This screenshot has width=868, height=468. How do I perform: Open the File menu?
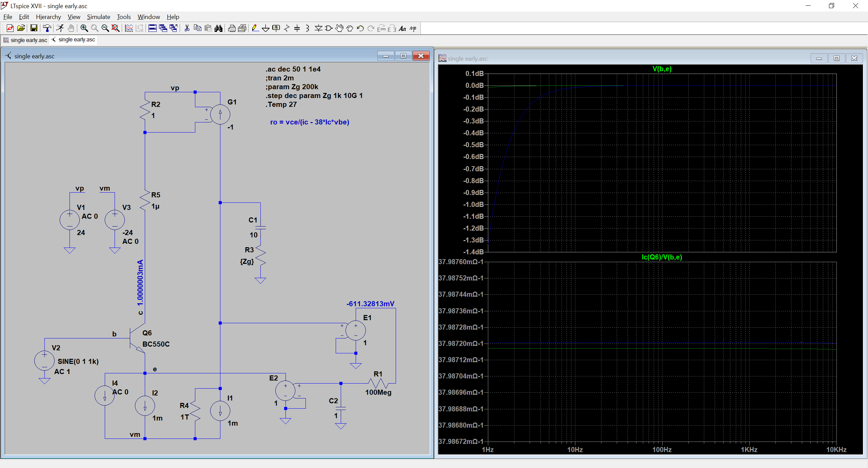click(x=8, y=17)
